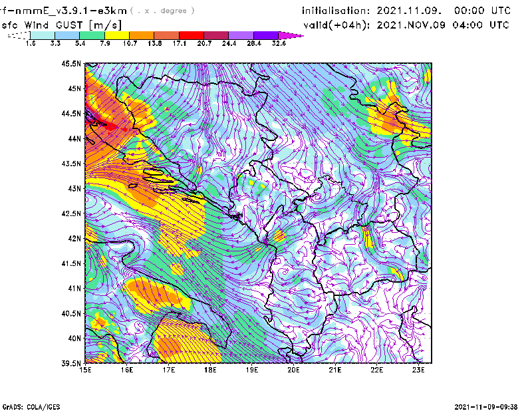Pick the orange 10.7–13.8 legend swatch
Image resolution: width=532 pixels, height=411 pixels.
click(142, 35)
